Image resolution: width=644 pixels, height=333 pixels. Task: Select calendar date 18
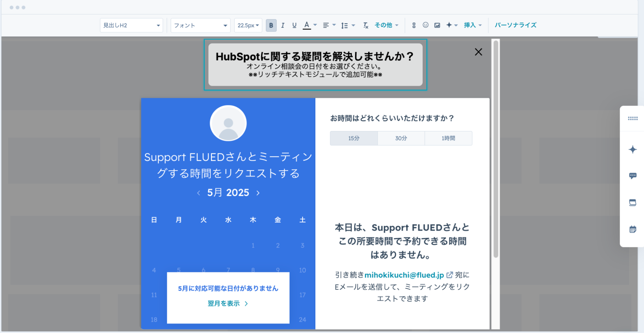pyautogui.click(x=154, y=320)
